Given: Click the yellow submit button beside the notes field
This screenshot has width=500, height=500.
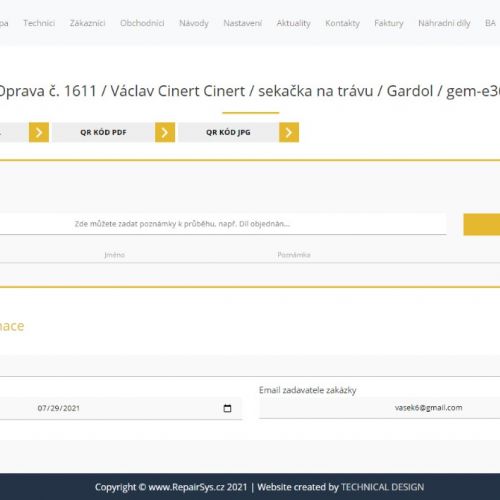Looking at the screenshot, I should click(482, 224).
